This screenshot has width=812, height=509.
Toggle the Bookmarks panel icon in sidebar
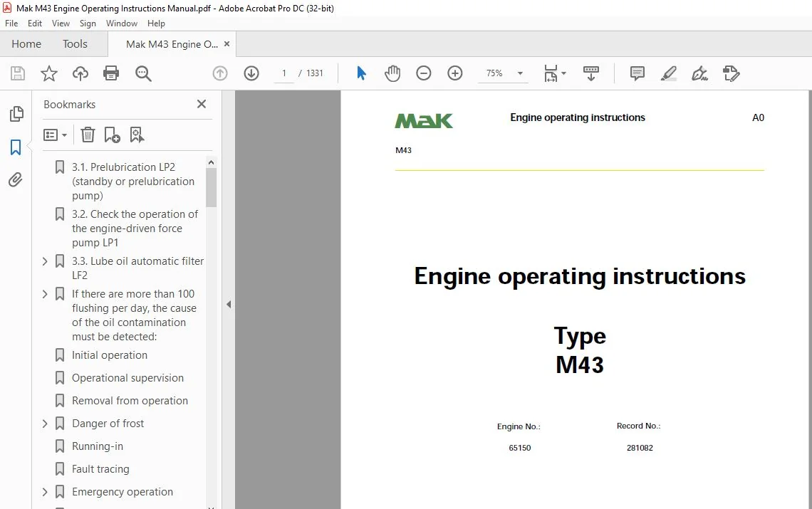coord(16,147)
